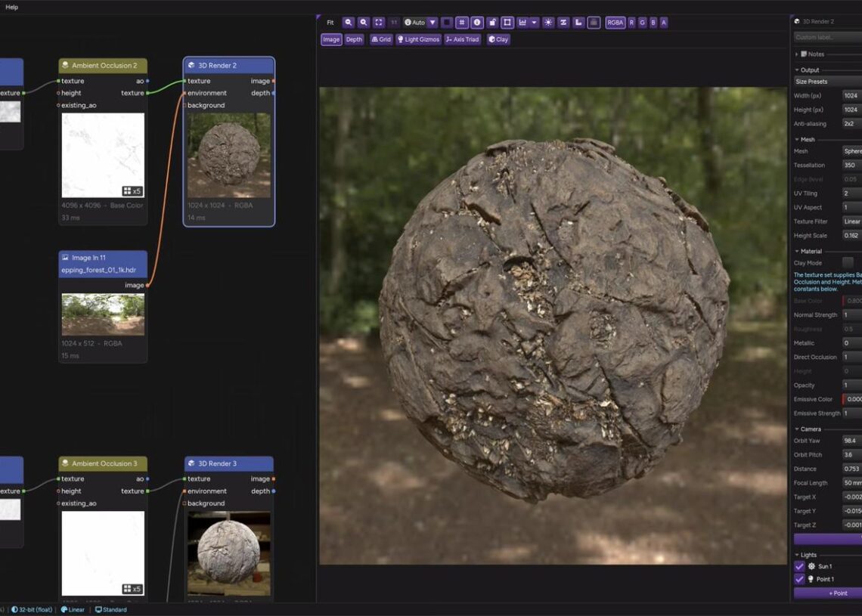Click x5 badge on Ambient Occlusion 3
862x616 pixels.
coord(132,589)
